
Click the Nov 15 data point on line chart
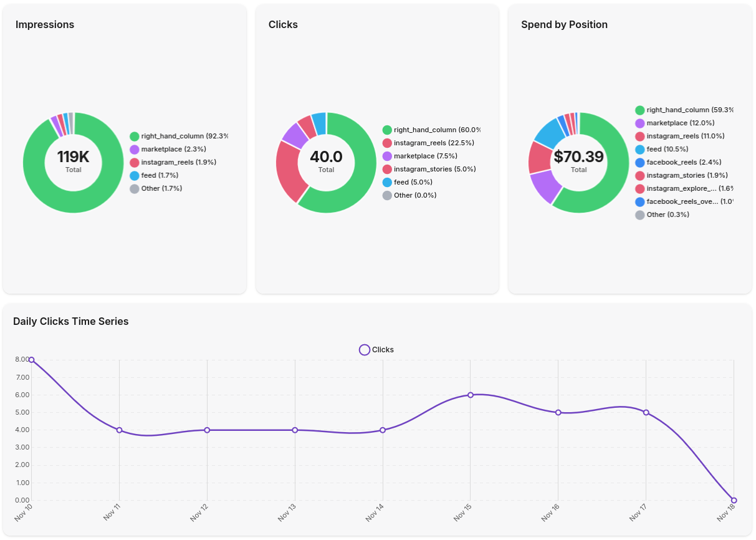(469, 394)
